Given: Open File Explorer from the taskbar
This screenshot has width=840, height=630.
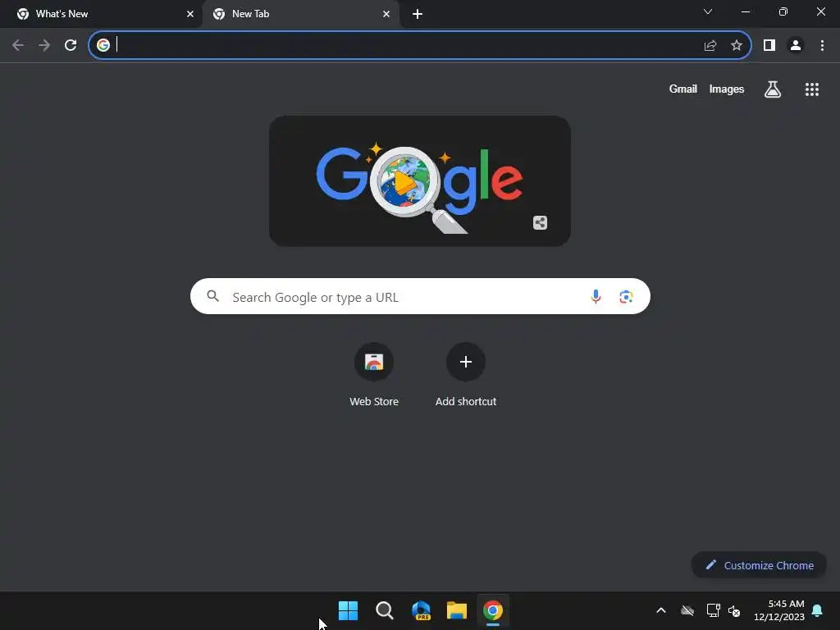Looking at the screenshot, I should (x=457, y=610).
